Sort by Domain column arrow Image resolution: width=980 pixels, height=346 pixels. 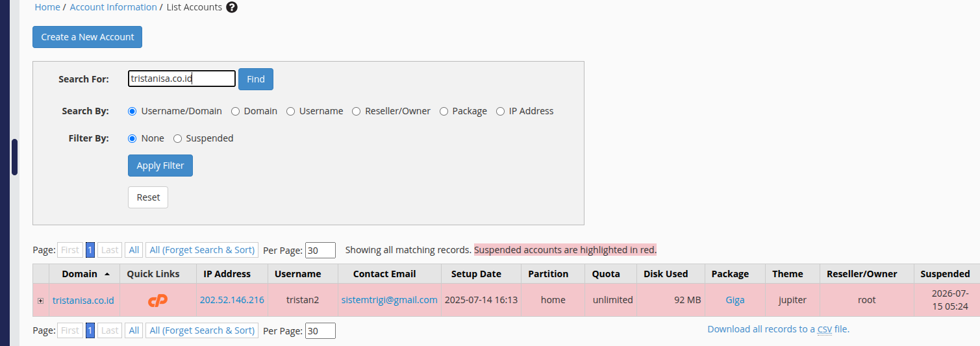pyautogui.click(x=107, y=274)
